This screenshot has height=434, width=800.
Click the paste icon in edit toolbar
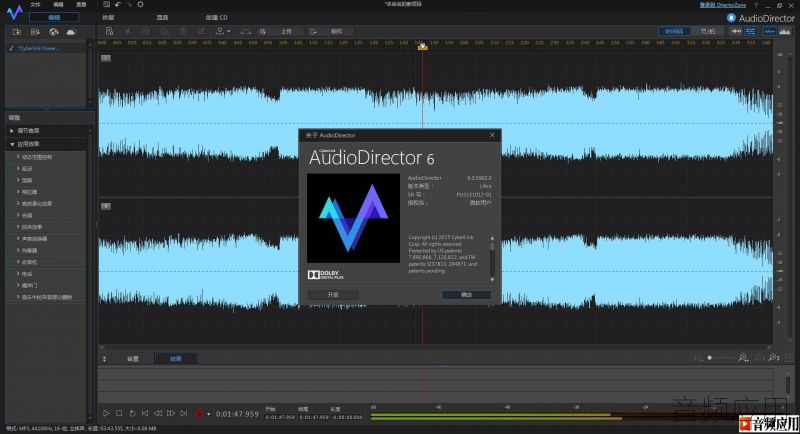coord(164,32)
